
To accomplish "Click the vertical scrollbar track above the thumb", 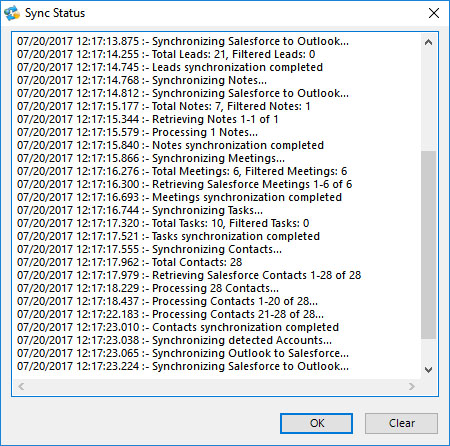I will (429, 100).
